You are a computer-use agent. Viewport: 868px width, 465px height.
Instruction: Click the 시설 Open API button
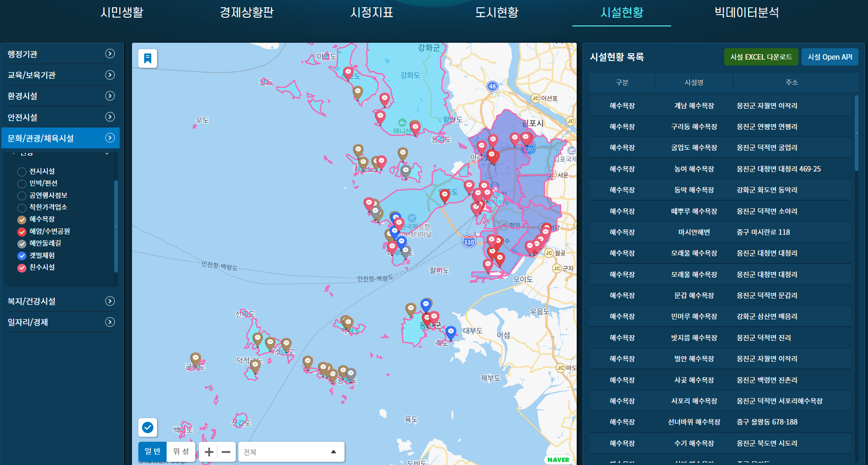830,57
